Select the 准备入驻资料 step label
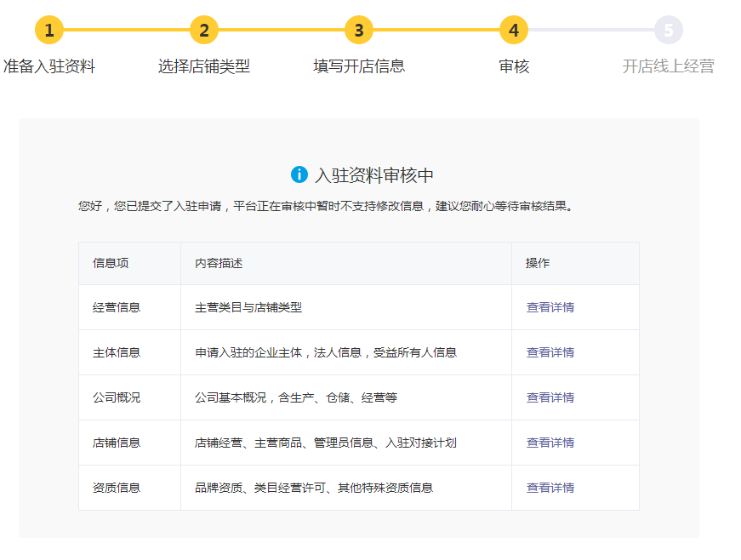 point(49,66)
